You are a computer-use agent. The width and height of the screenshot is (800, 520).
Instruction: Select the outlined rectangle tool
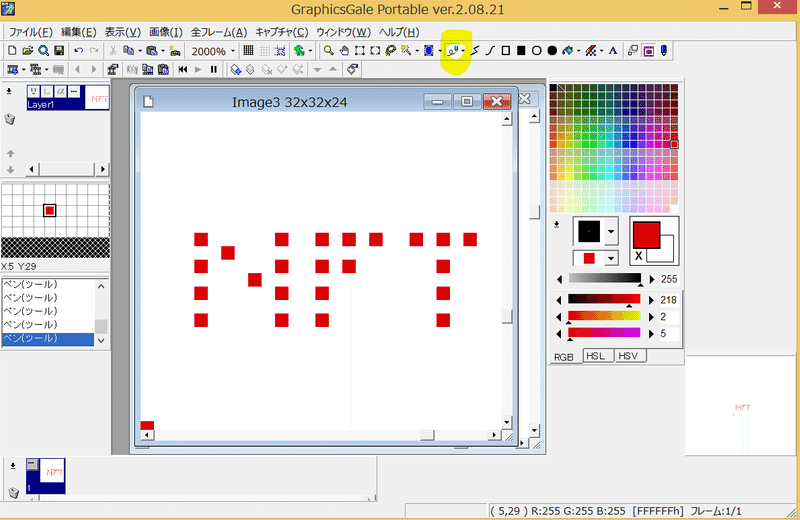click(x=506, y=51)
